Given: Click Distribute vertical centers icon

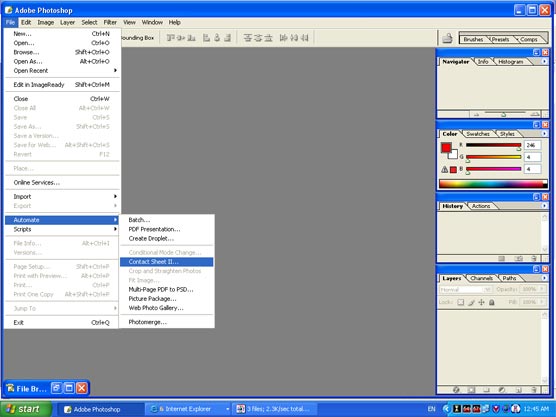Looking at the screenshot, I should click(258, 38).
